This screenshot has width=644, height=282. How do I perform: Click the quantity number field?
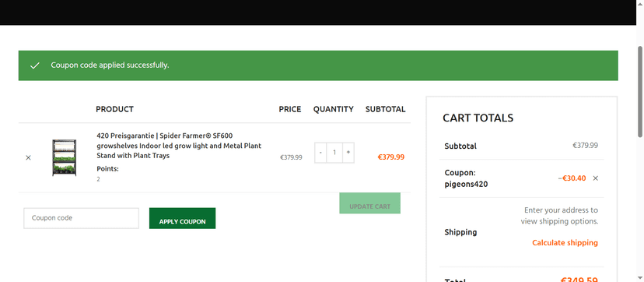tap(334, 153)
